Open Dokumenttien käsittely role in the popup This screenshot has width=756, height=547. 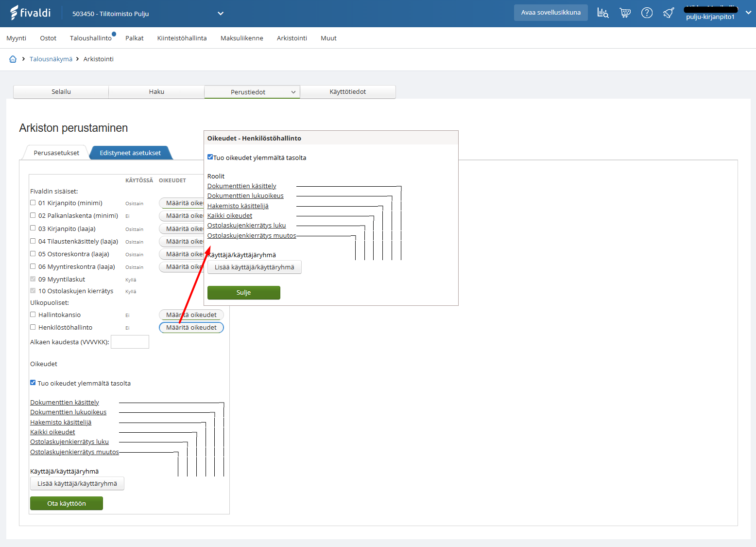[x=242, y=186]
